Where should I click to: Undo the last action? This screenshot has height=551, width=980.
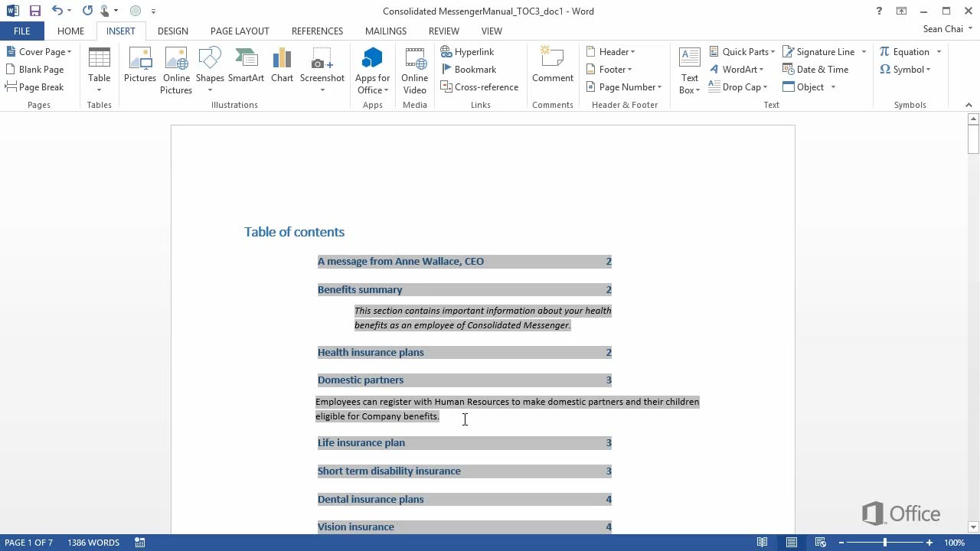click(x=57, y=11)
